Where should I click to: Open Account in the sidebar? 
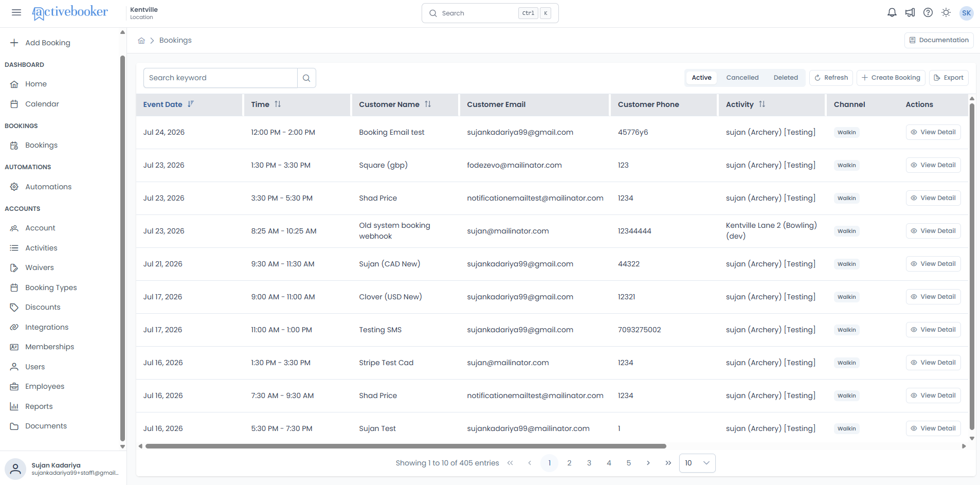(x=40, y=228)
